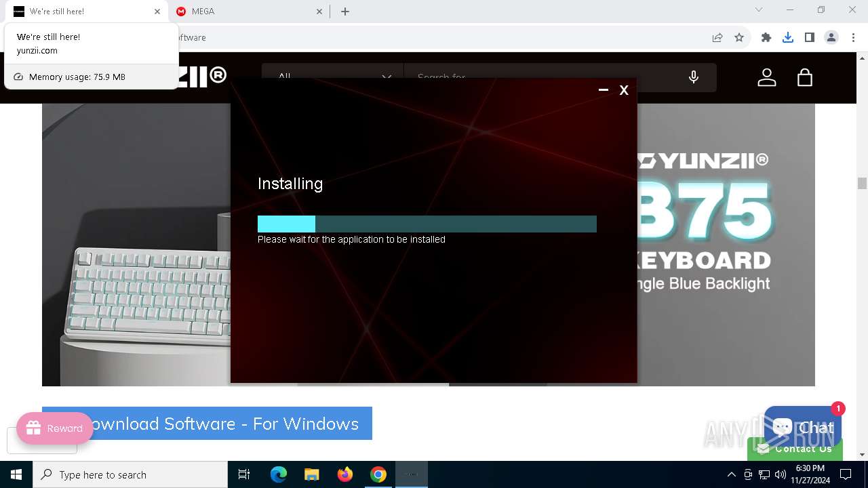Expand the All categories dropdown

pyautogui.click(x=333, y=77)
